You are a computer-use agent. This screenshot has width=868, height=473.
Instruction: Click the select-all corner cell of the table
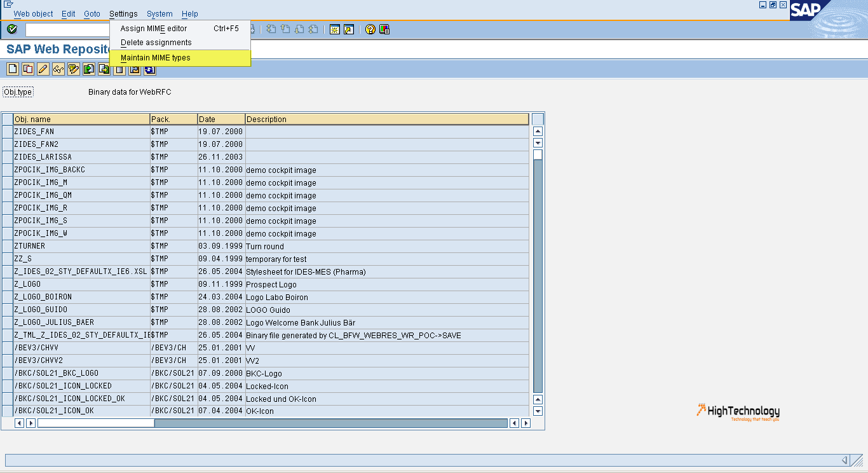[8, 119]
